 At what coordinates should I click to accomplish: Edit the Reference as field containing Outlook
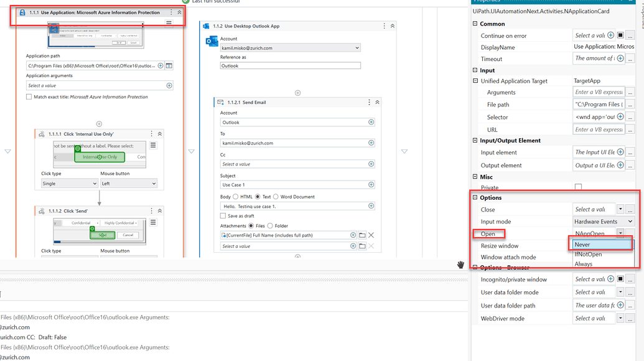click(291, 66)
